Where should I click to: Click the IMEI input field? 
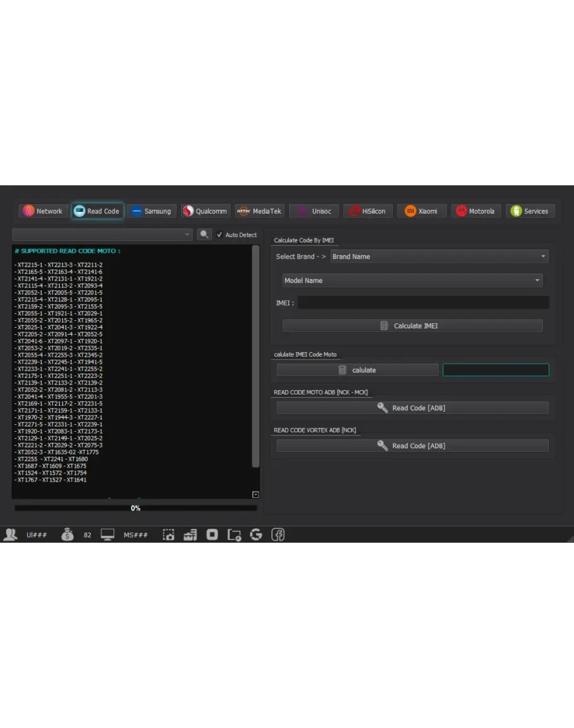click(423, 303)
